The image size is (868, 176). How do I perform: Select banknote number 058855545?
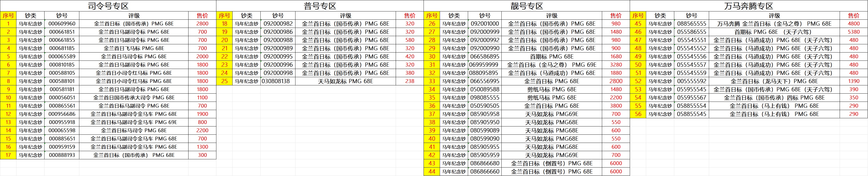tap(691, 114)
